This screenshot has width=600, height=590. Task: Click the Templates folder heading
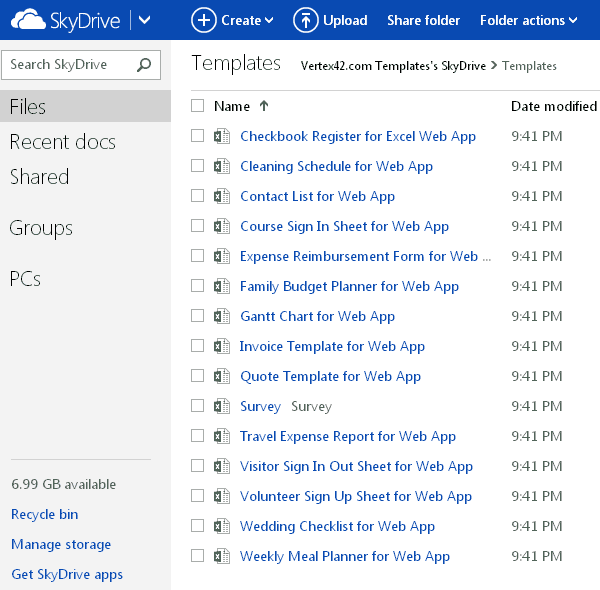[x=236, y=64]
